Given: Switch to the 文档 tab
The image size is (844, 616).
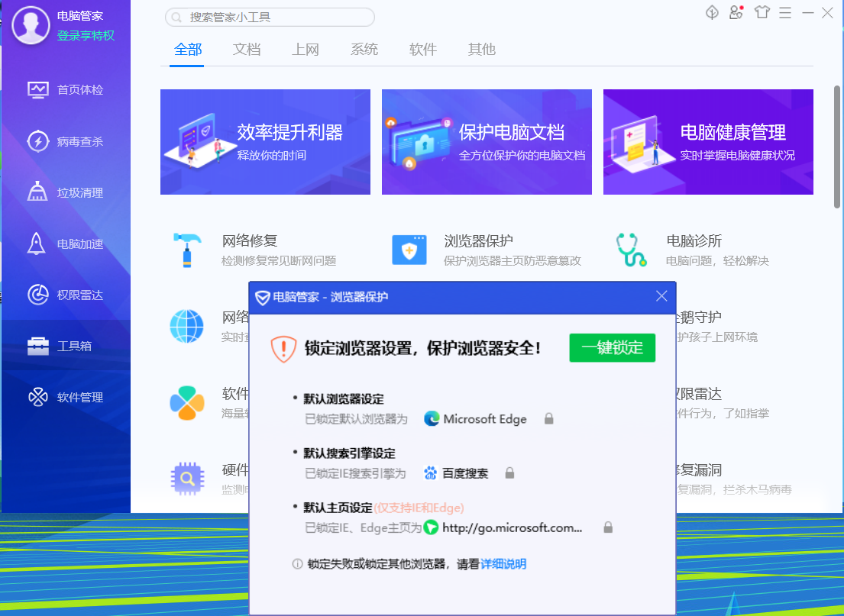Looking at the screenshot, I should [247, 50].
